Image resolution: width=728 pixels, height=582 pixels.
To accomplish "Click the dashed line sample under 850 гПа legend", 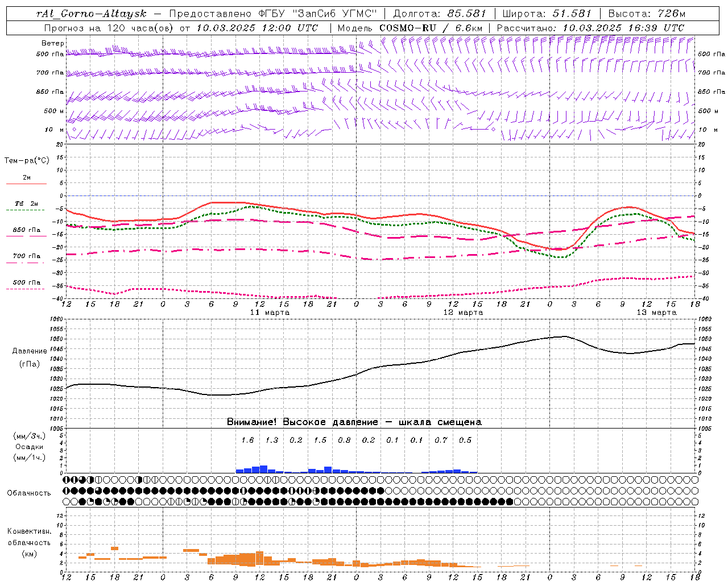I will [x=26, y=236].
